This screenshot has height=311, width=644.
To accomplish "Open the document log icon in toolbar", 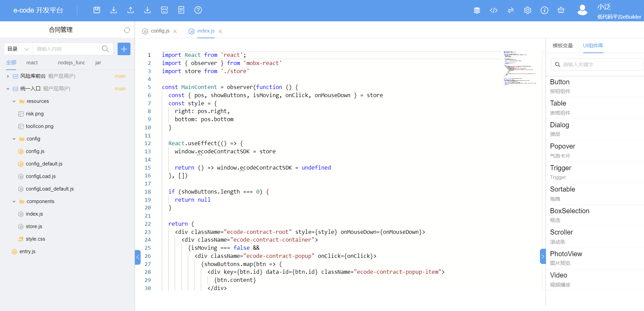I will (x=181, y=10).
